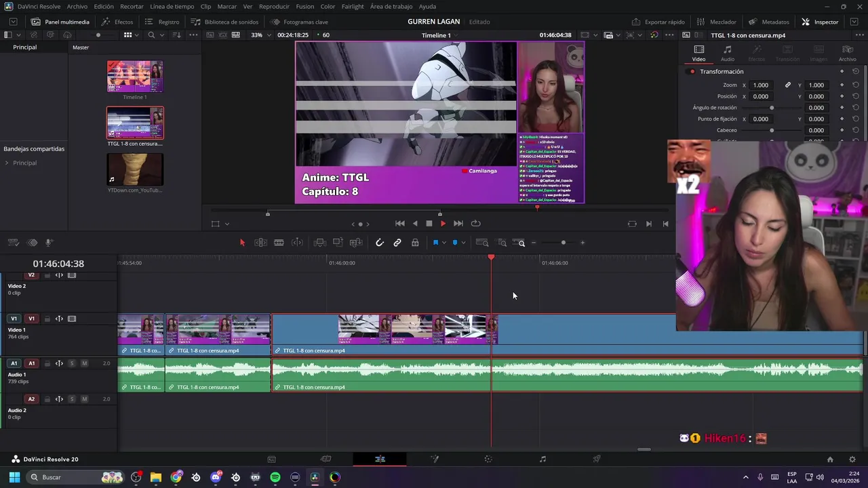Click the Replace clip icon
868x488 pixels.
(x=356, y=243)
